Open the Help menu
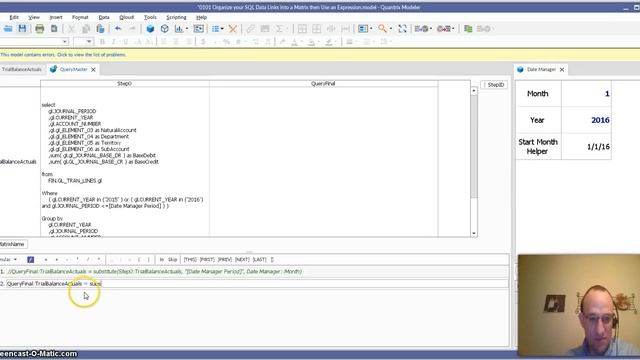 click(201, 17)
